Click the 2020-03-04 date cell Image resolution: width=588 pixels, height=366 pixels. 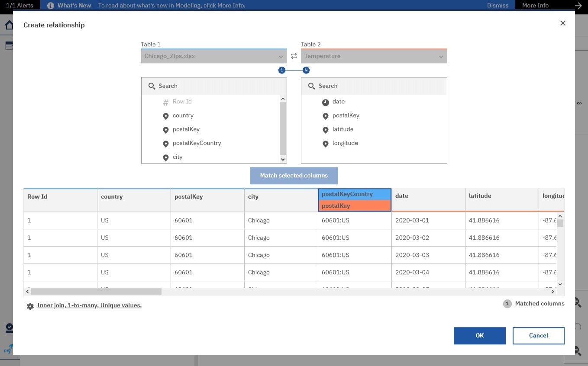coord(428,273)
